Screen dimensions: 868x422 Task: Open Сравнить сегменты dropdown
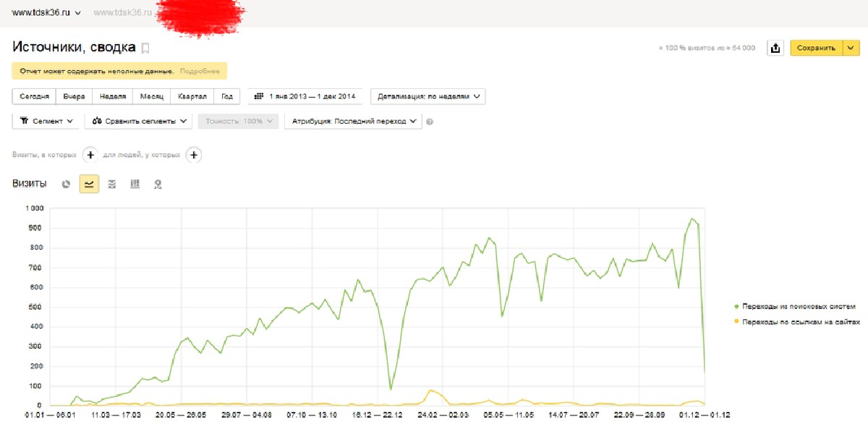[x=139, y=122]
